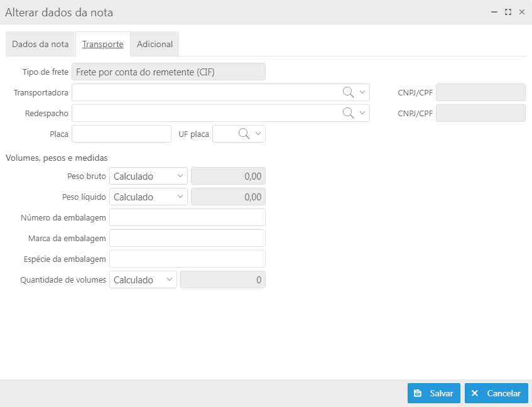Click into the Placa input field

point(121,134)
